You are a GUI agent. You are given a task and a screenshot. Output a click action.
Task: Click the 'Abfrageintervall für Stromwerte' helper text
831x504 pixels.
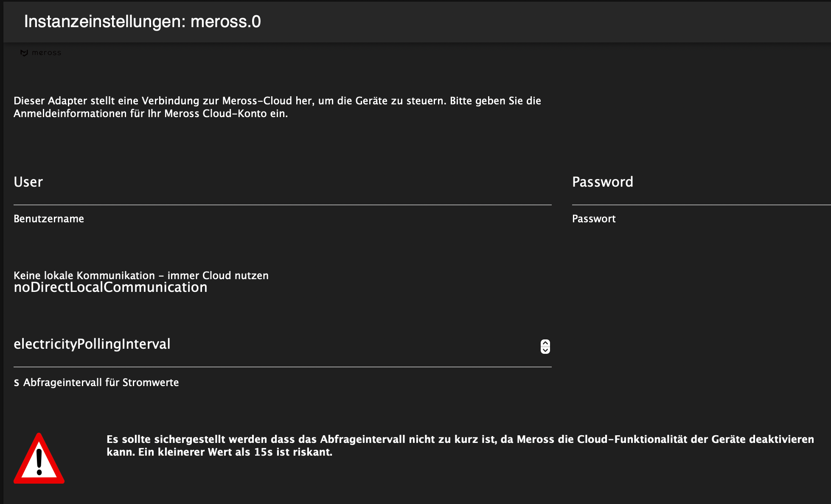[x=101, y=383]
